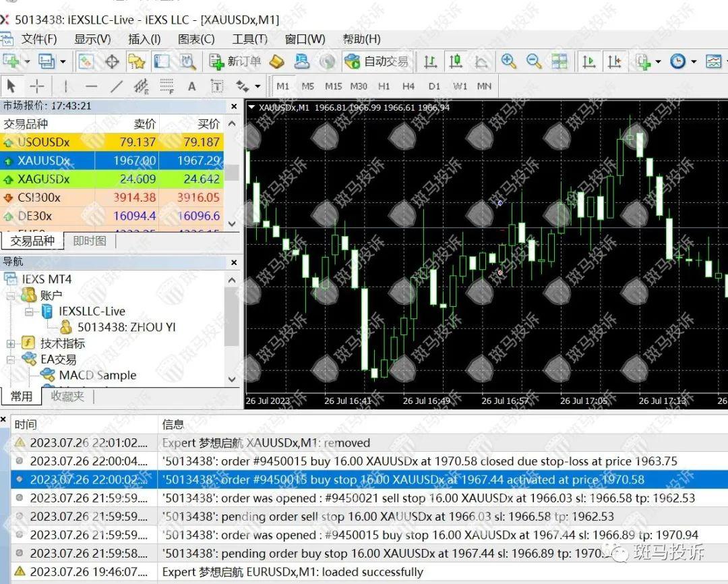Image resolution: width=728 pixels, height=584 pixels.
Task: Open the arrows tool dropdown
Action: click(x=257, y=86)
